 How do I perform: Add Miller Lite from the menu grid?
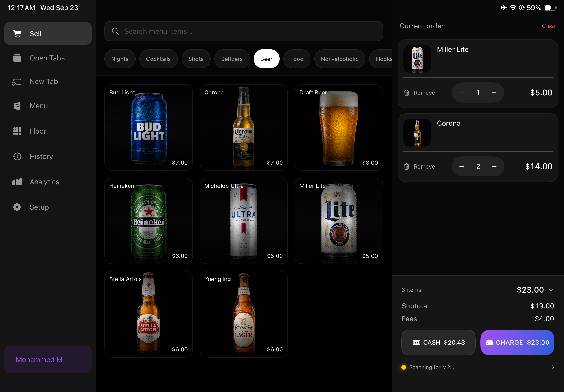(x=339, y=221)
